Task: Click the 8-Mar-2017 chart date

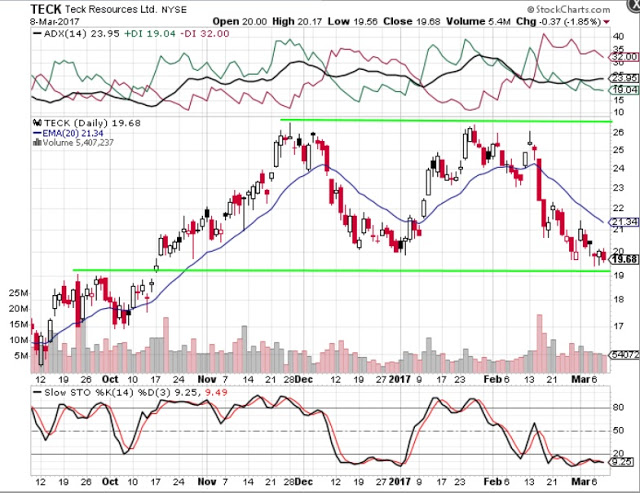Action: tap(55, 22)
